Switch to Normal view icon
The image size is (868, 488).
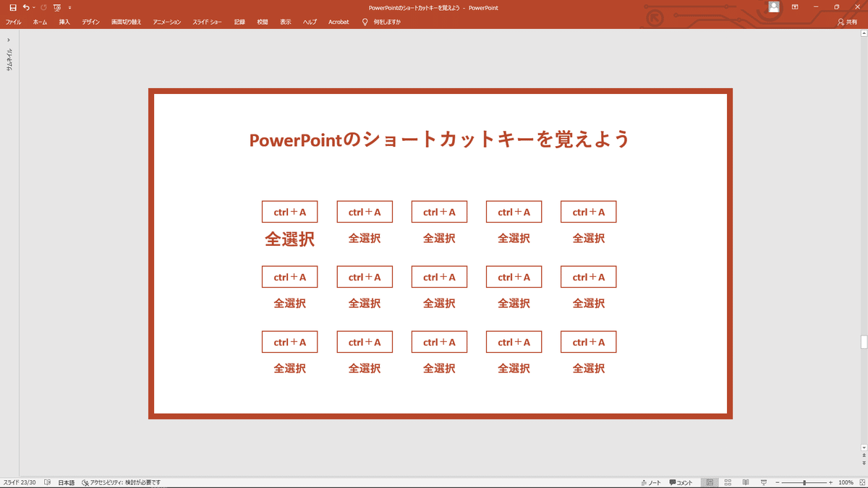(710, 482)
